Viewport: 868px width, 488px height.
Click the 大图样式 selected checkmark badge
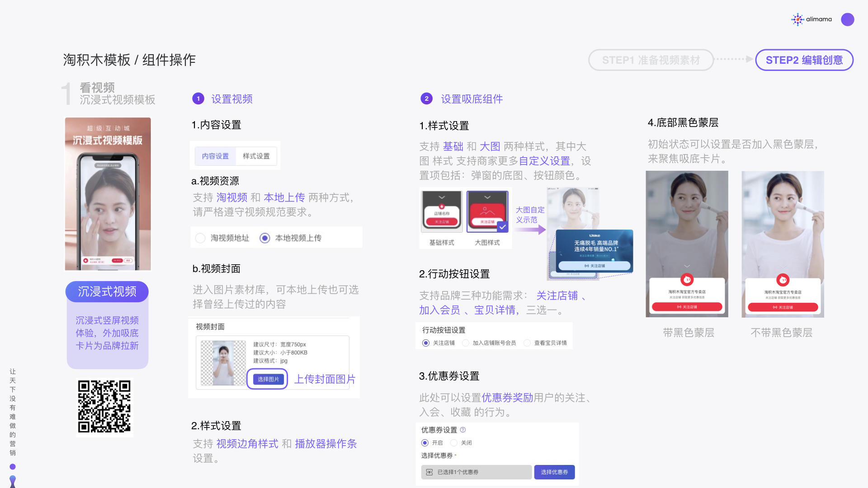[x=502, y=227]
